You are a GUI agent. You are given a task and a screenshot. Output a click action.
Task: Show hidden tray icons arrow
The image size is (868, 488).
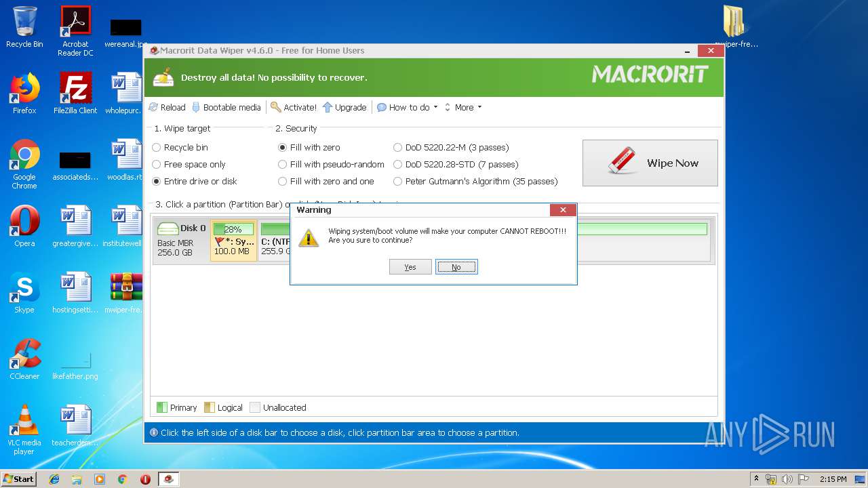(756, 479)
